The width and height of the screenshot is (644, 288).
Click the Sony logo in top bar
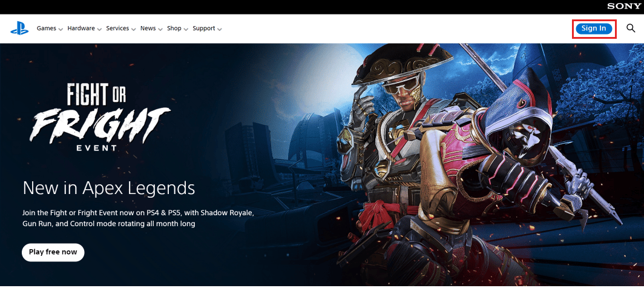tap(624, 6)
